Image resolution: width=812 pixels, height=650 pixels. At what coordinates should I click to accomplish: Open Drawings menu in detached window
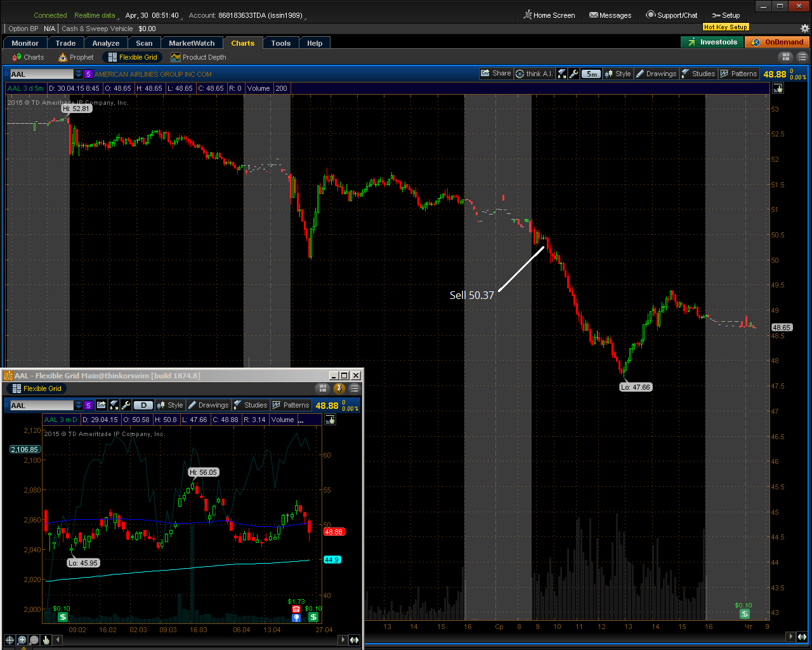point(208,405)
